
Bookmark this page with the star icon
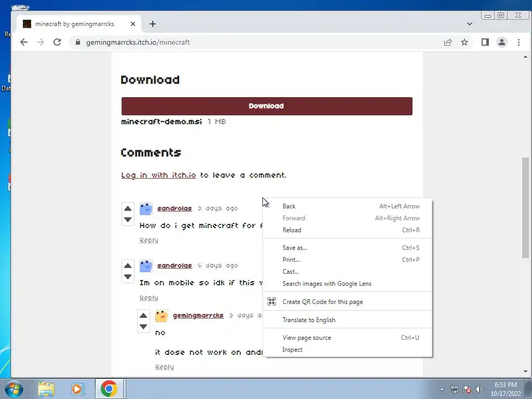464,42
